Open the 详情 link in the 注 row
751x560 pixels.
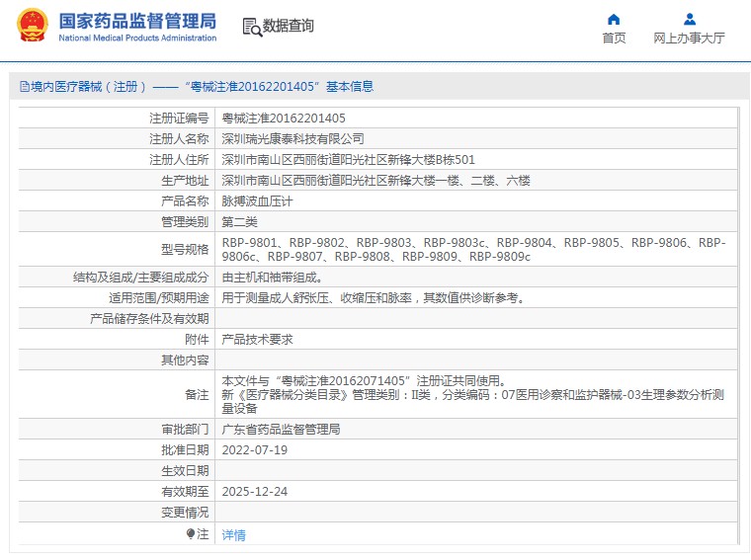pyautogui.click(x=233, y=535)
